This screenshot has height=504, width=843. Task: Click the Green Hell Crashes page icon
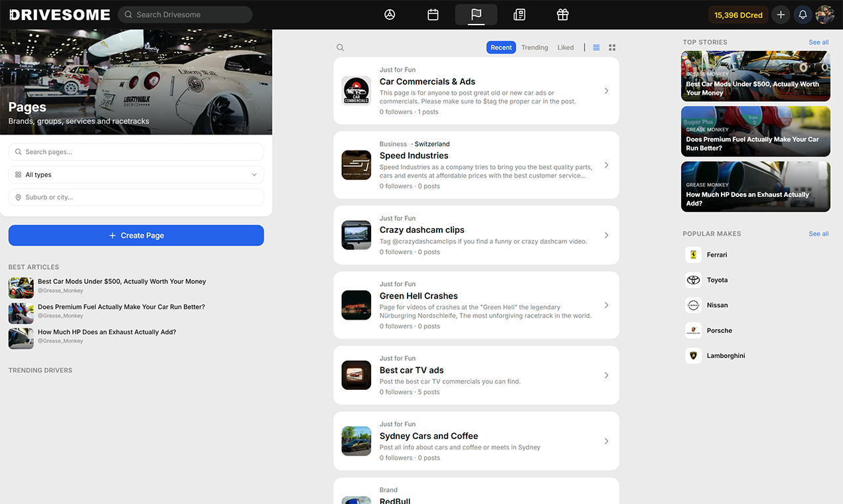point(356,305)
